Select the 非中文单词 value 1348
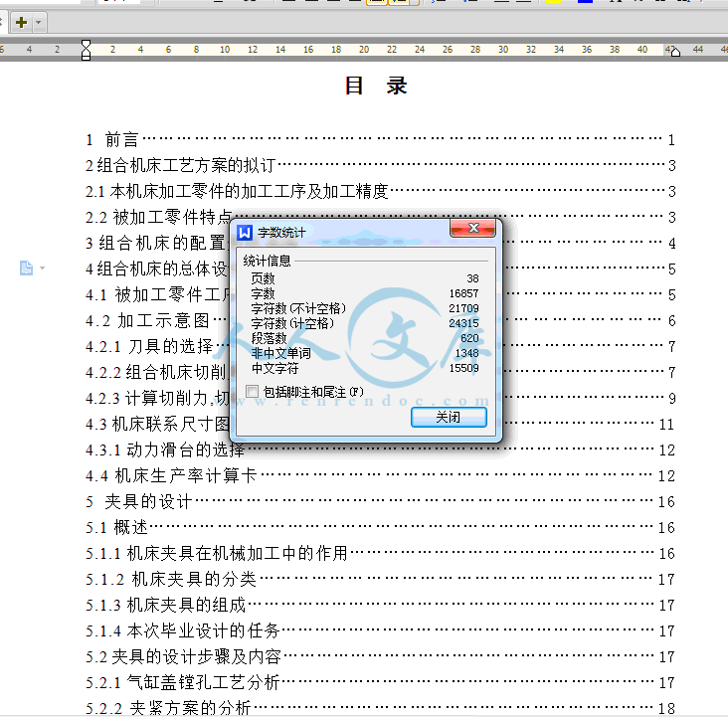The height and width of the screenshot is (717, 728). (466, 353)
